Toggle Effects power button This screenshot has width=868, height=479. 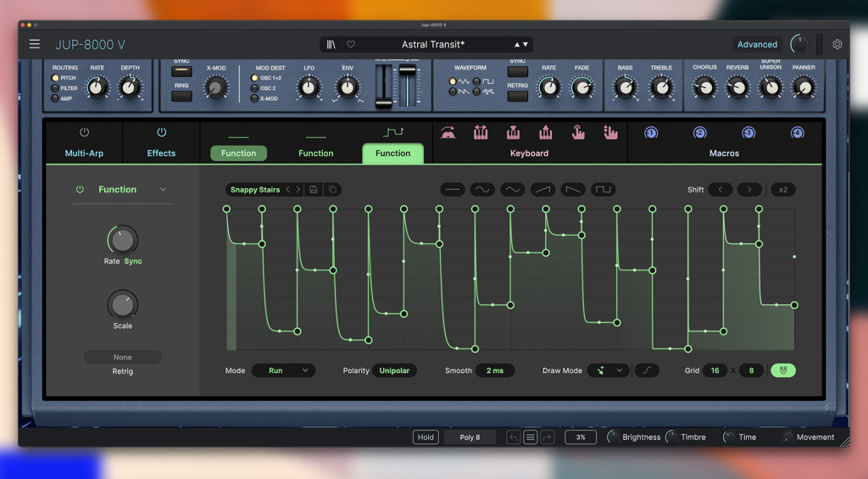click(162, 132)
